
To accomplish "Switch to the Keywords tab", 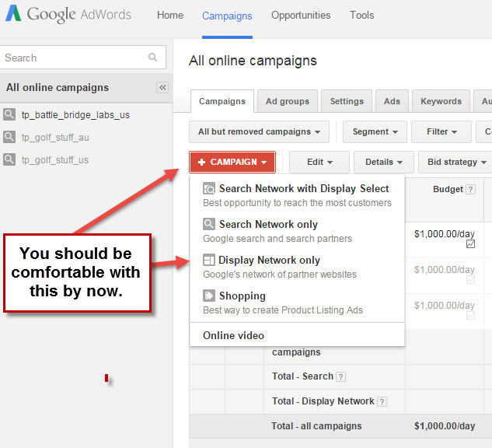I will [x=441, y=101].
